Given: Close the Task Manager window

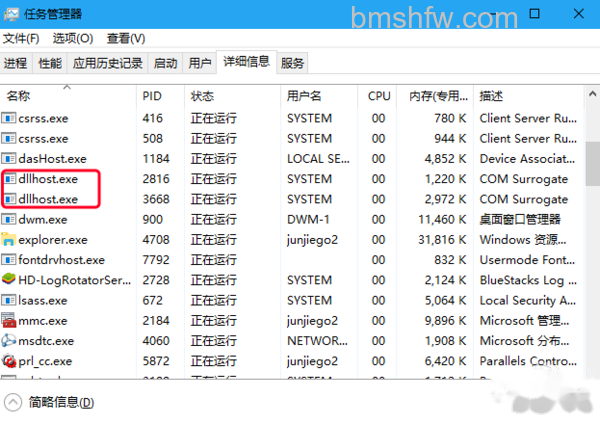Looking at the screenshot, I should pyautogui.click(x=579, y=14).
